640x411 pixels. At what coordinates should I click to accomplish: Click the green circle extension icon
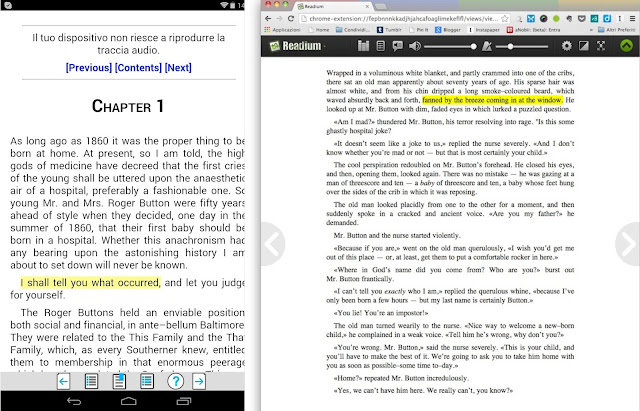tap(556, 19)
